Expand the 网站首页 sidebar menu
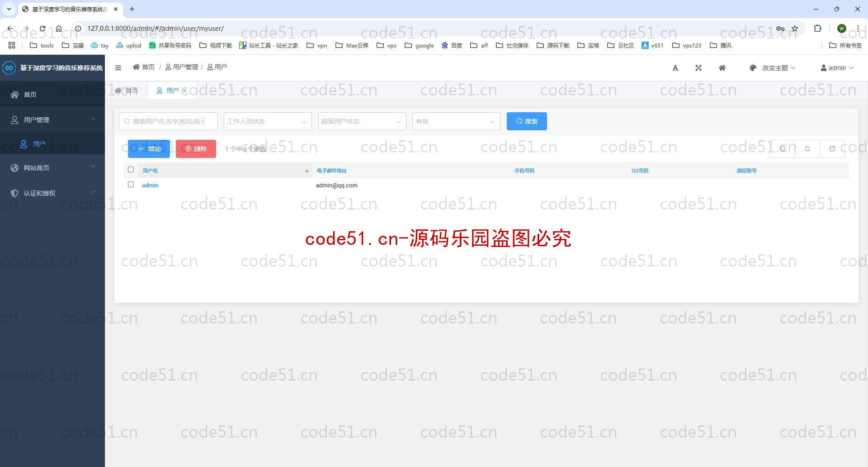This screenshot has width=868, height=467. click(52, 167)
